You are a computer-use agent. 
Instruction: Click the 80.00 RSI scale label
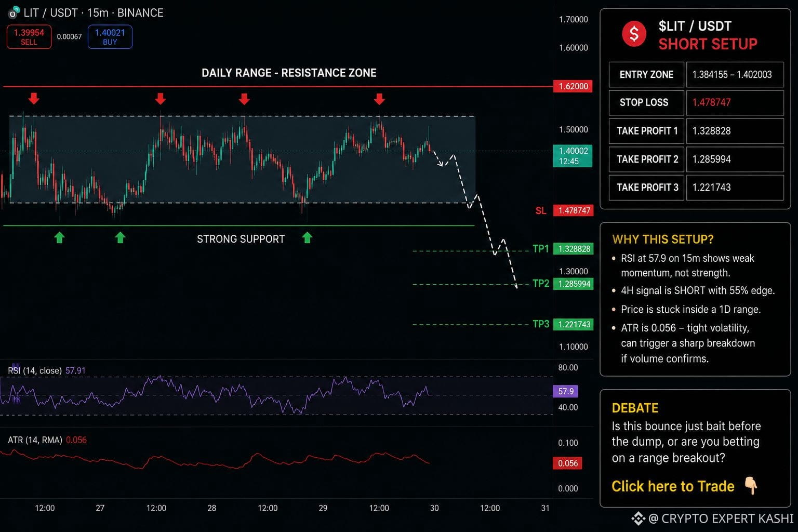click(x=568, y=367)
